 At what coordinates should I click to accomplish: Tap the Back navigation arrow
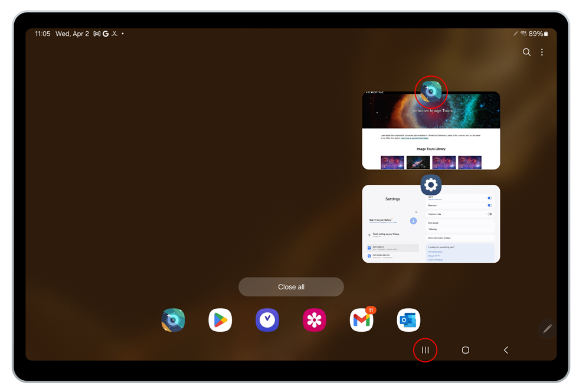pyautogui.click(x=506, y=350)
